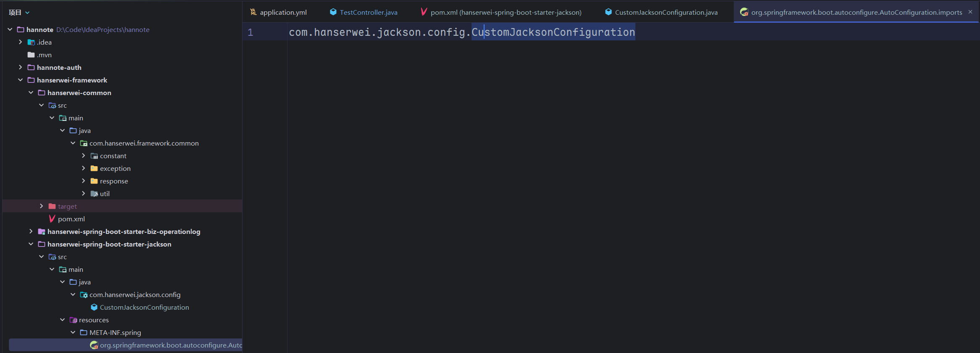
Task: Click the exception package folder icon
Action: pos(94,168)
